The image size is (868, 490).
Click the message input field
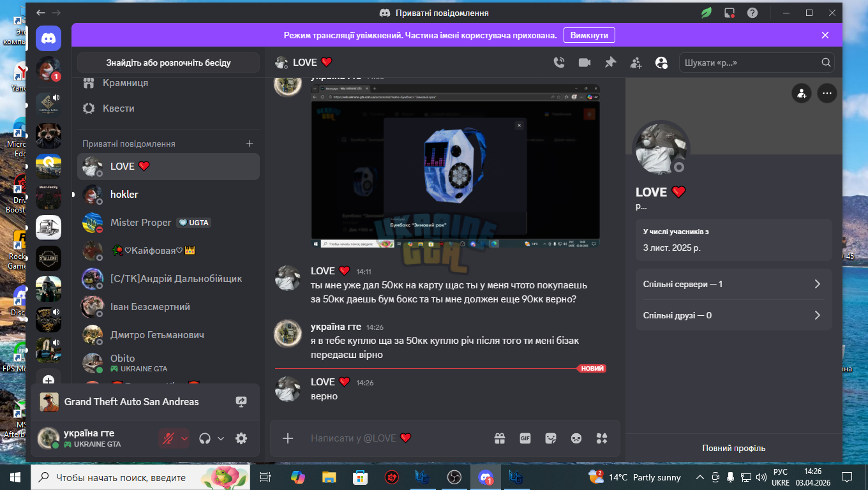coord(396,438)
